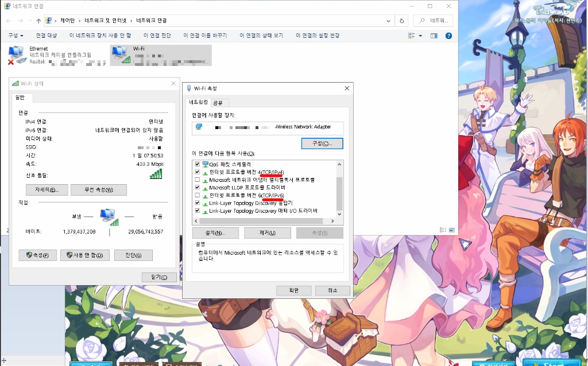Uncheck 인터넷 프로토콜 버전 4 (TCP/IPv4)
The image size is (588, 366).
pos(198,172)
